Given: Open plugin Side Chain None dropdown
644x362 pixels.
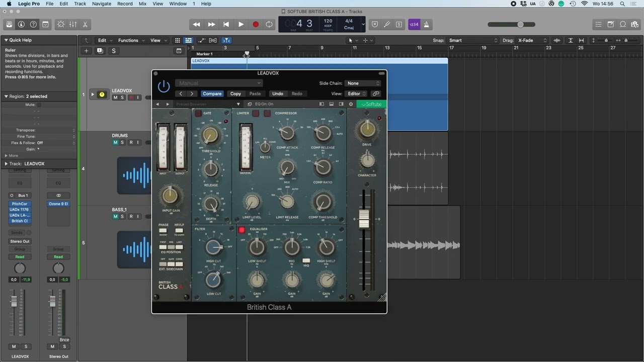Looking at the screenshot, I should tap(363, 83).
